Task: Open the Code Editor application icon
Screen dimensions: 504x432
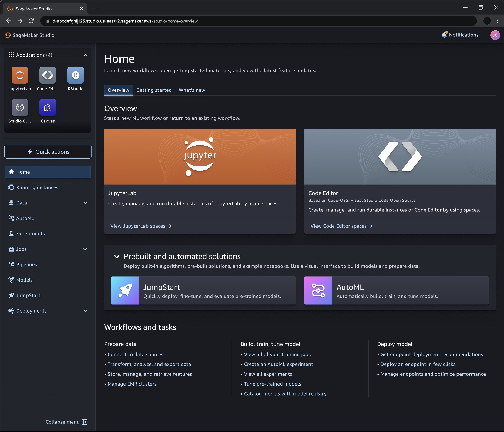Action: pyautogui.click(x=48, y=75)
